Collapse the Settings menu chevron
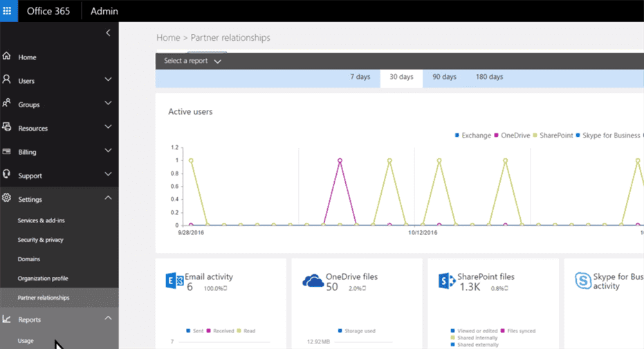Screen dimensions: 644x349 click(108, 198)
